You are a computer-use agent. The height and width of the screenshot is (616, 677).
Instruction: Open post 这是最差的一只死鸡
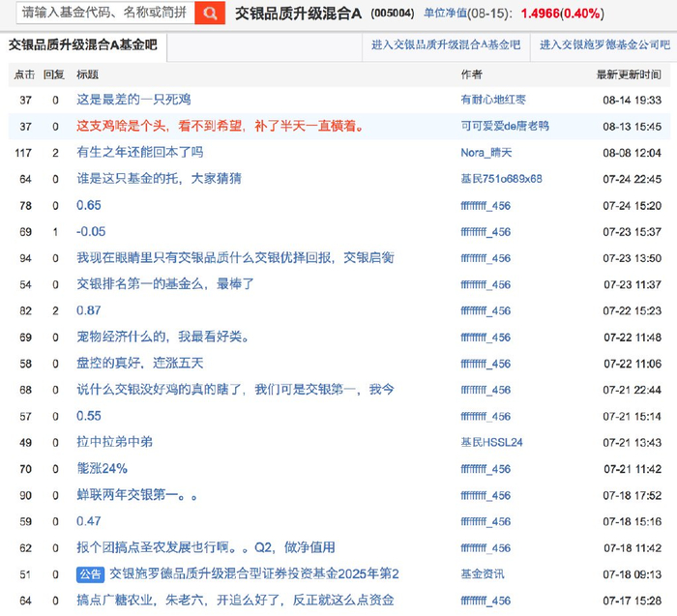(x=133, y=100)
